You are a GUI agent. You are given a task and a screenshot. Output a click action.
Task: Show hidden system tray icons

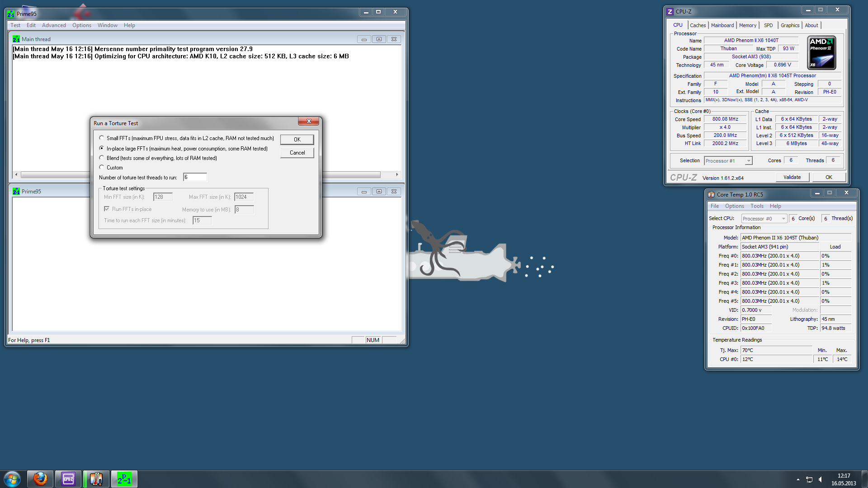(798, 479)
